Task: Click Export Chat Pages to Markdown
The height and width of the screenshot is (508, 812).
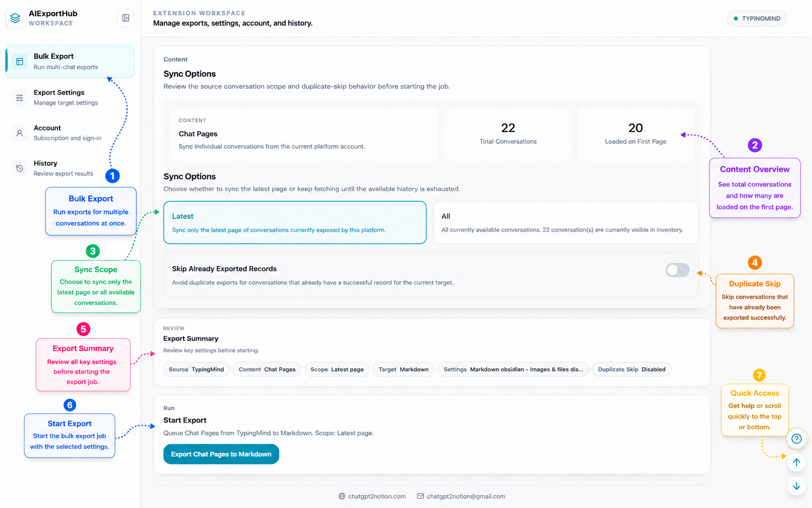Action: pyautogui.click(x=221, y=454)
